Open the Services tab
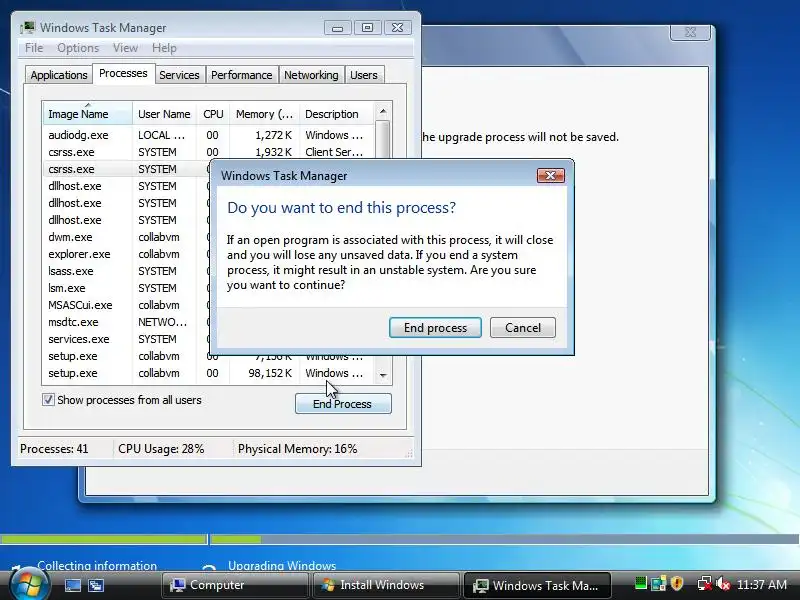800x600 pixels. (x=179, y=75)
